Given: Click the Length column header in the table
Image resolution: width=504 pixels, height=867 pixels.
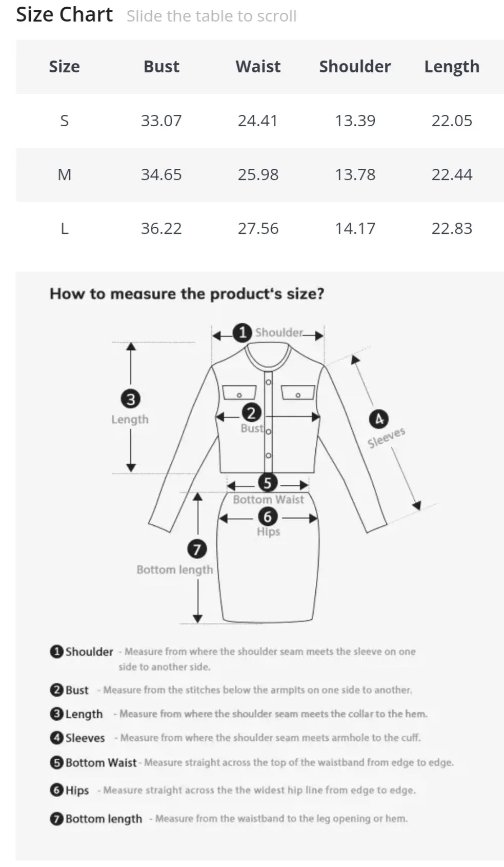Looking at the screenshot, I should [x=452, y=67].
